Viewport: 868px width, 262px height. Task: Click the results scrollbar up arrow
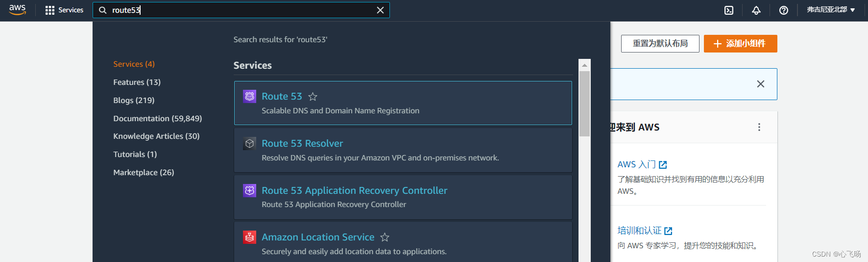coord(584,65)
